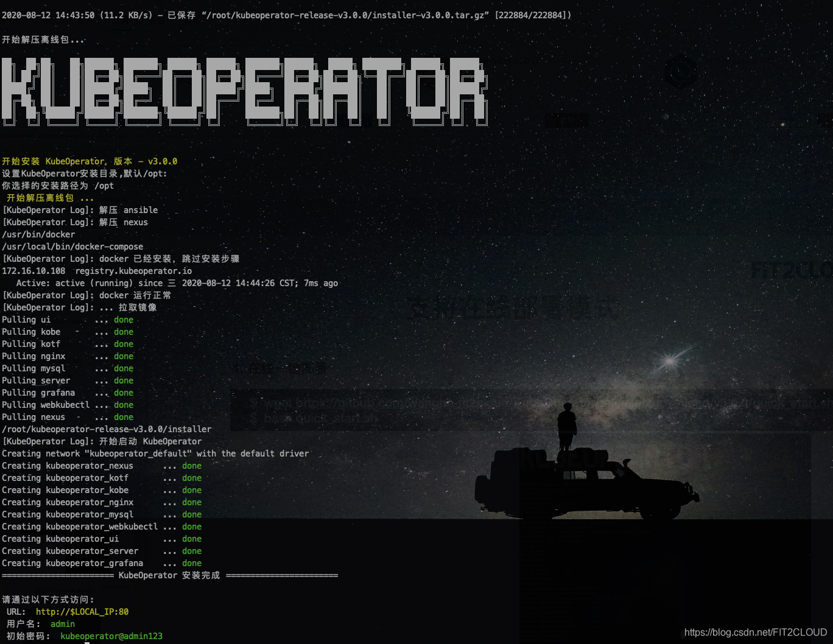Click the '请通过以下方式访问:' line
Viewport: 833px width, 644px height.
tap(48, 600)
